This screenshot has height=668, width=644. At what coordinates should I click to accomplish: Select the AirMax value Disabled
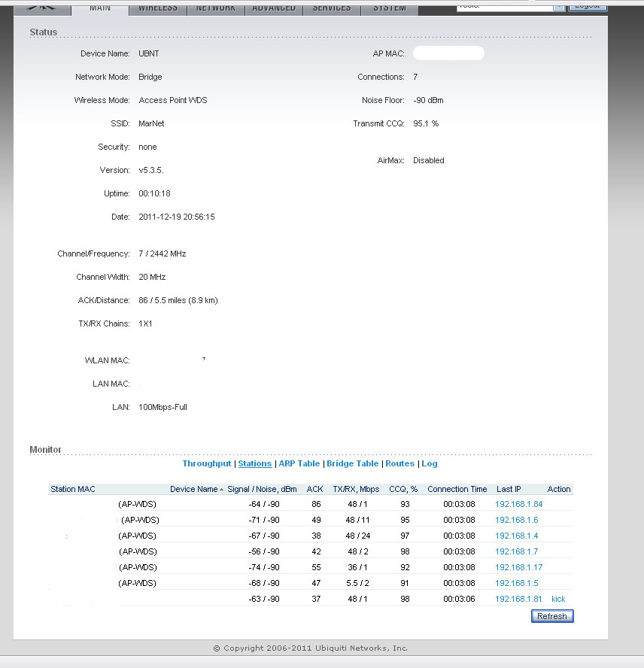[429, 161]
